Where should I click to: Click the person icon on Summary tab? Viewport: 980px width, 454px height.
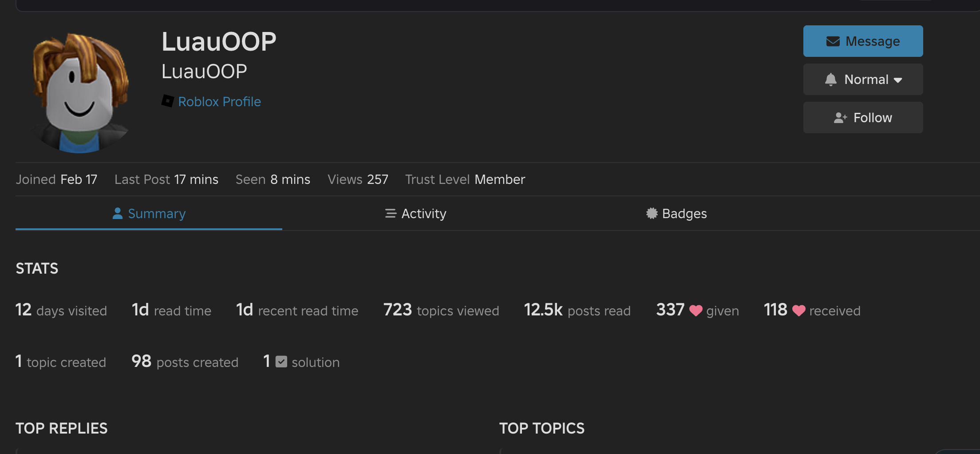coord(118,214)
